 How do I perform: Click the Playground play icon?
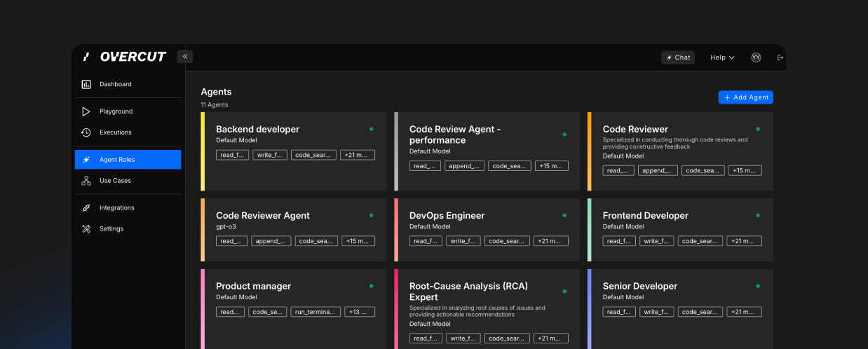86,111
